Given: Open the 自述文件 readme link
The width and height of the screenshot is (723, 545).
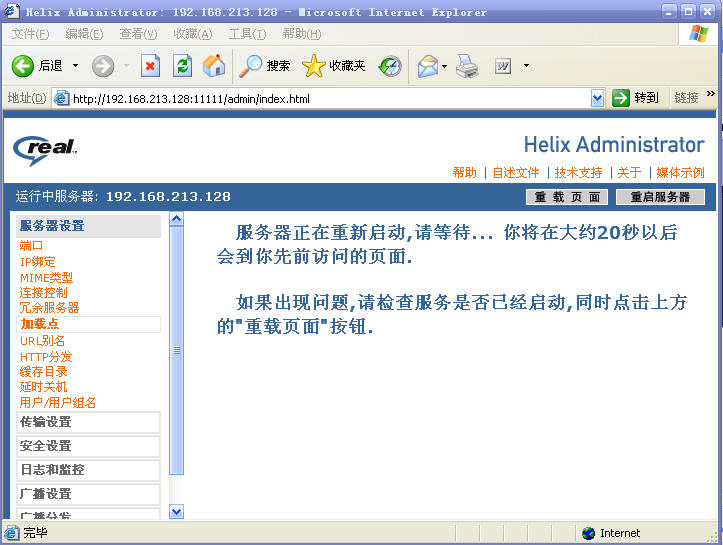Looking at the screenshot, I should click(x=516, y=172).
